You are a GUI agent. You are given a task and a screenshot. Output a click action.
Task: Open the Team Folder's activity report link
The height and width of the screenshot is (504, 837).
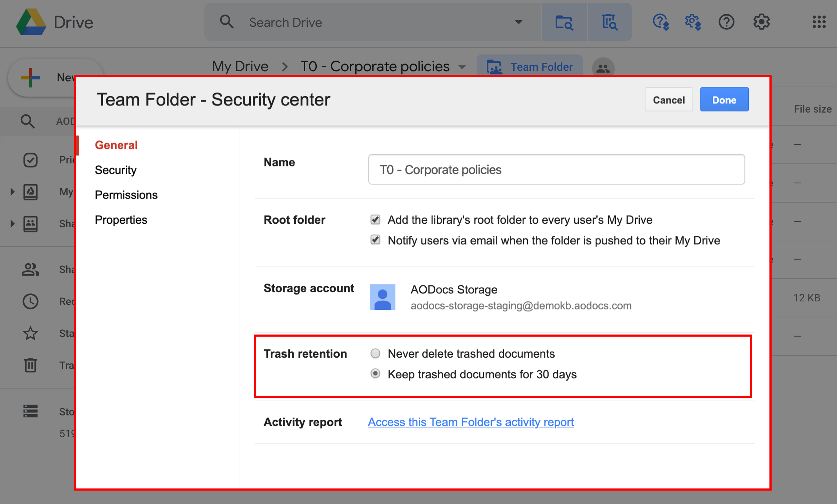[471, 422]
